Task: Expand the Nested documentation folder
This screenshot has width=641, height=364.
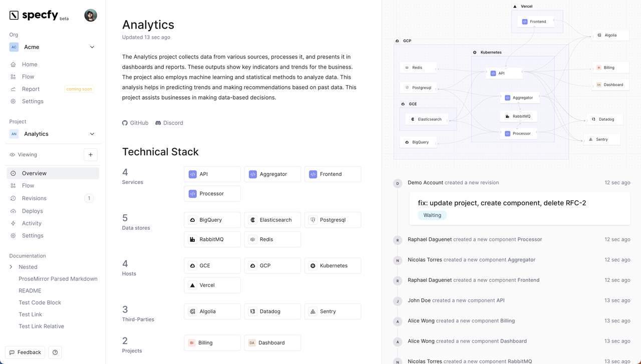Action: click(11, 267)
